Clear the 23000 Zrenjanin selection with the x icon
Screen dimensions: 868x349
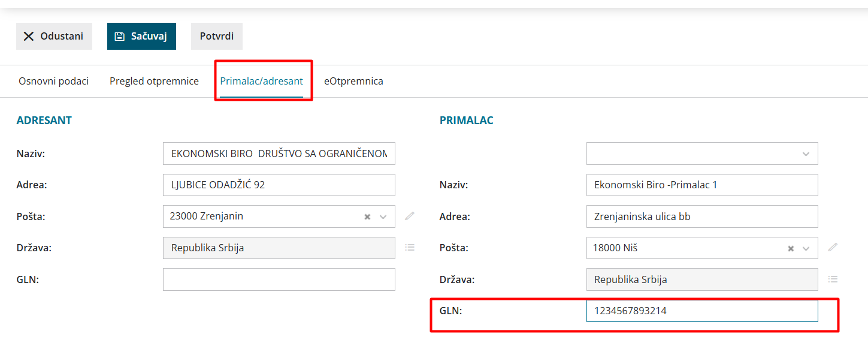[x=367, y=216]
